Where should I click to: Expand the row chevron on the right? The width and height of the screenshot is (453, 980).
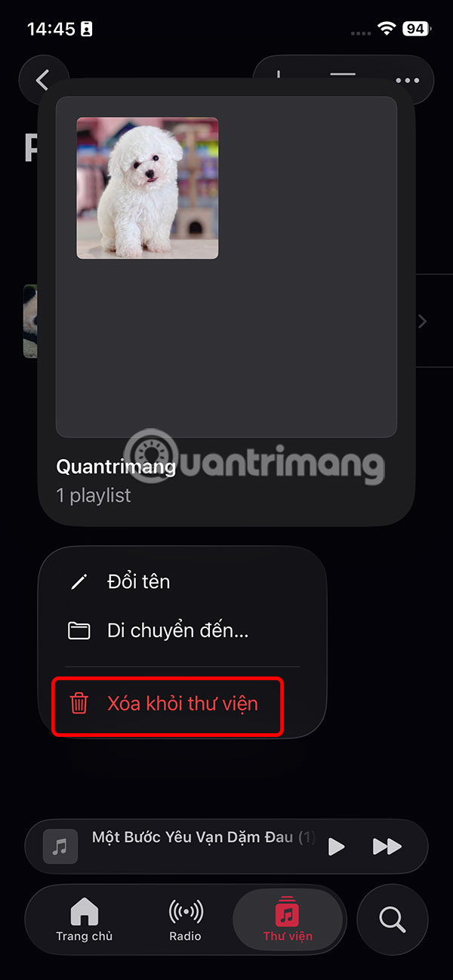(x=423, y=322)
